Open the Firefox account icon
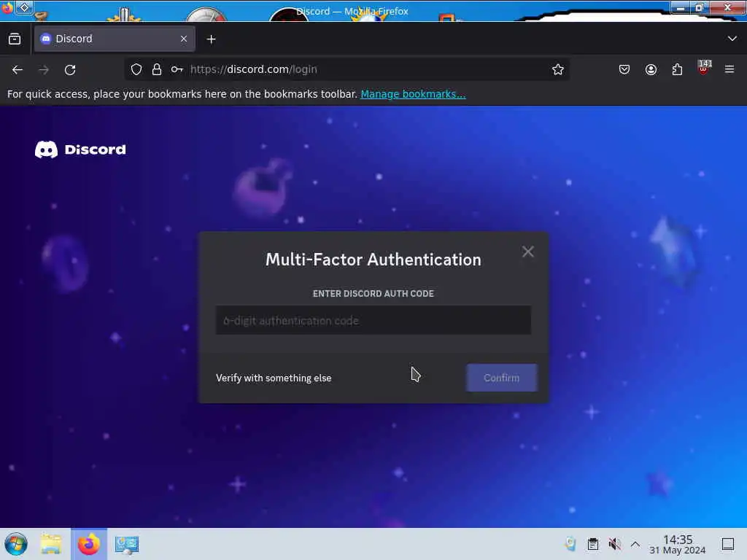This screenshot has width=747, height=560. point(651,69)
